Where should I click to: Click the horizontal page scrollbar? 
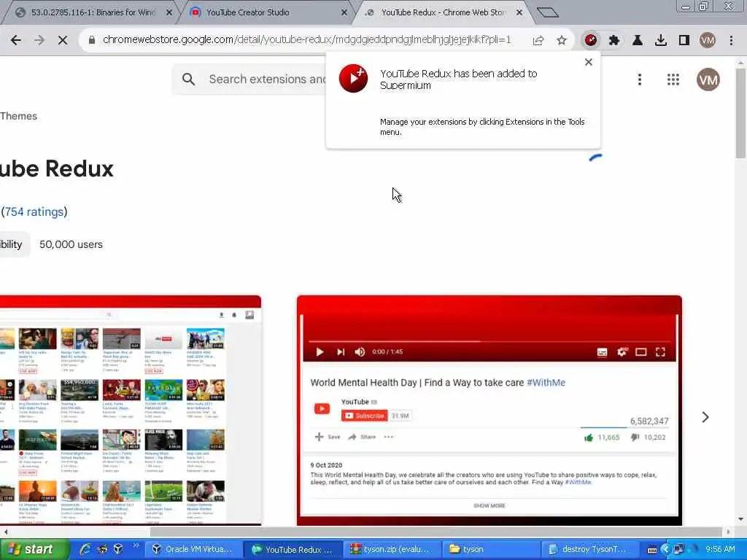[x=436, y=532]
